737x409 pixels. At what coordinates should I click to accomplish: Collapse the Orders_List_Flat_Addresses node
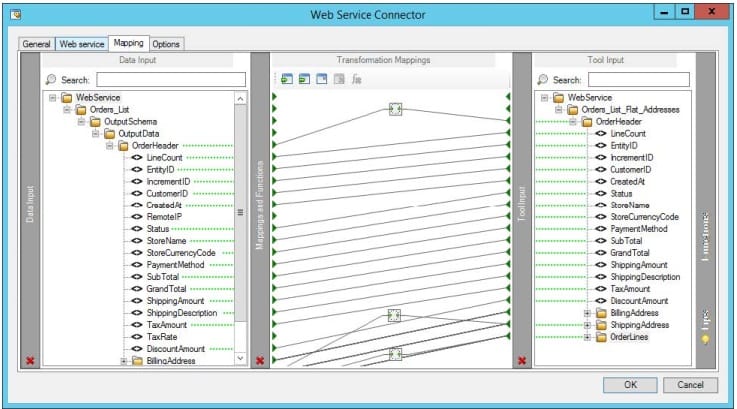click(558, 110)
